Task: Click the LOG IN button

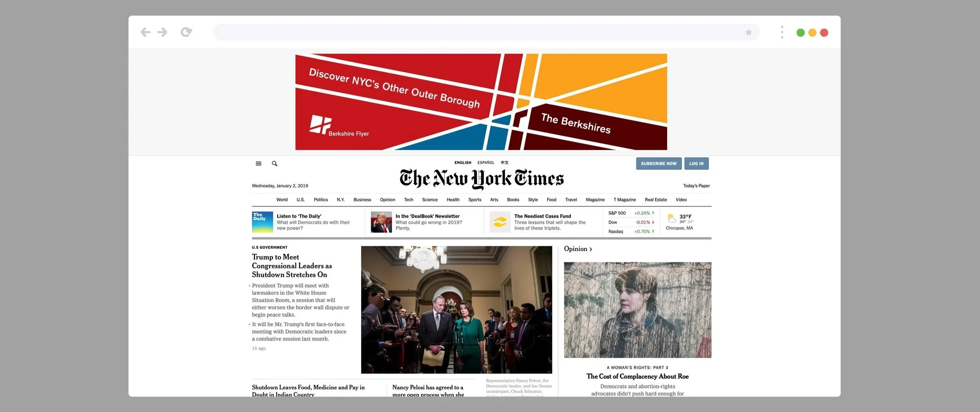Action: pos(696,164)
